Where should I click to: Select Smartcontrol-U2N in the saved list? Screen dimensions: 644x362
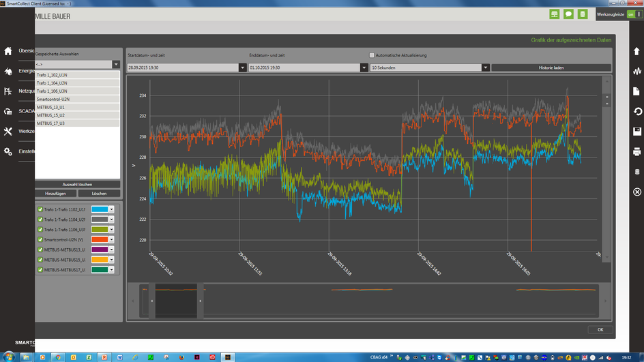click(77, 99)
